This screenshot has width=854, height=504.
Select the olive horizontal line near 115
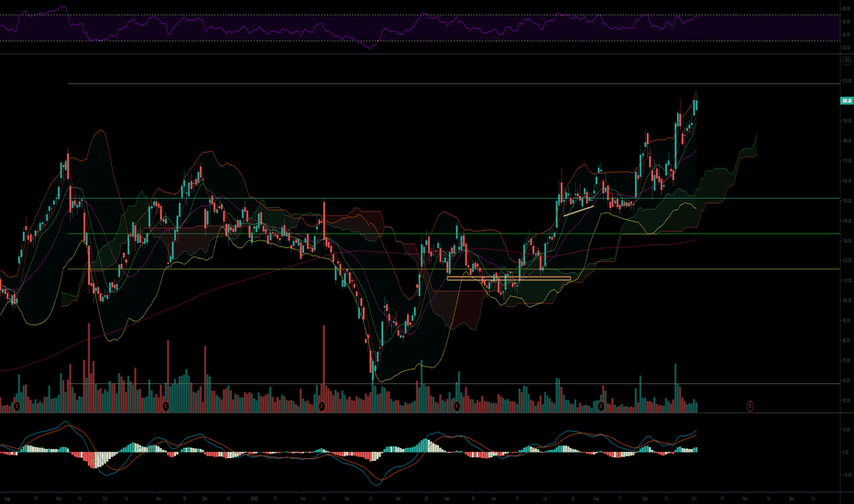(x=454, y=269)
